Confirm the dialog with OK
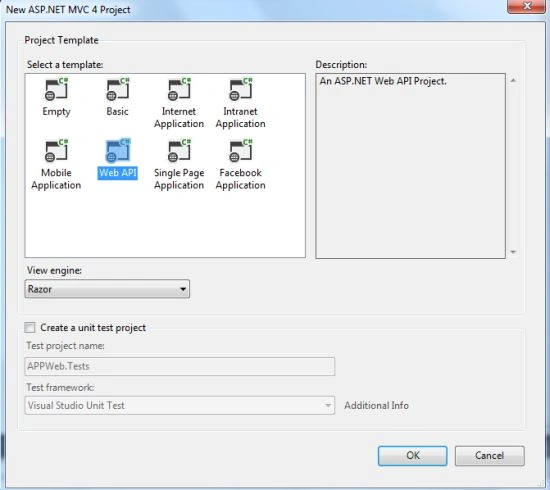This screenshot has height=490, width=550. (x=412, y=456)
